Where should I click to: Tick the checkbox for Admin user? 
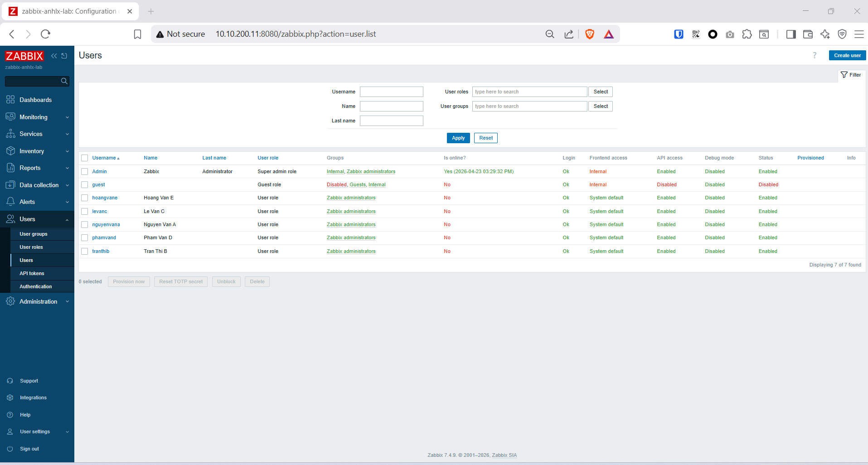pyautogui.click(x=85, y=171)
